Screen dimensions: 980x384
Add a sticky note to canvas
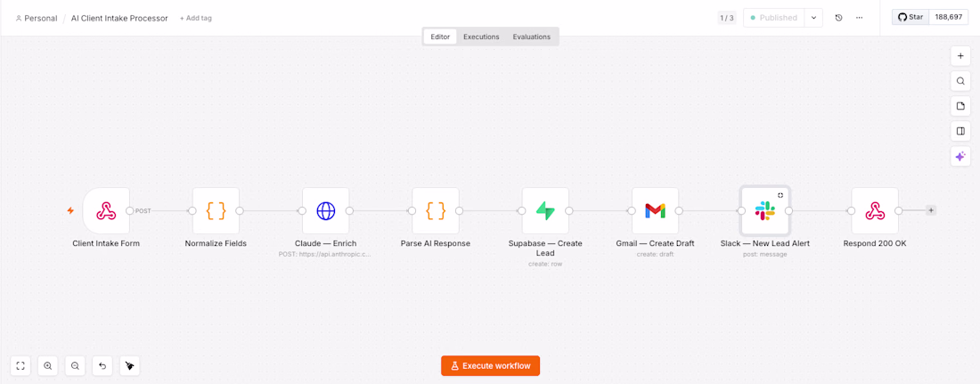tap(960, 106)
